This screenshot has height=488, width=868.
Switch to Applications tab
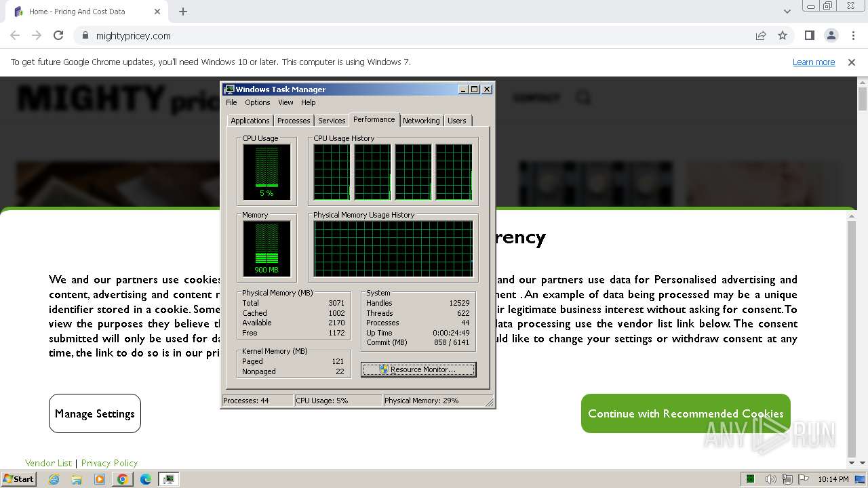250,121
